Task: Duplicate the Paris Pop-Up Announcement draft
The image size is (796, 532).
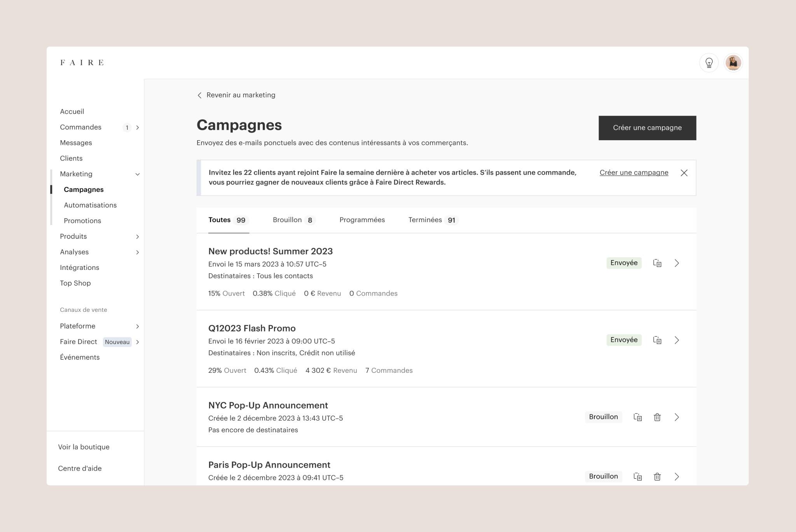Action: point(638,476)
